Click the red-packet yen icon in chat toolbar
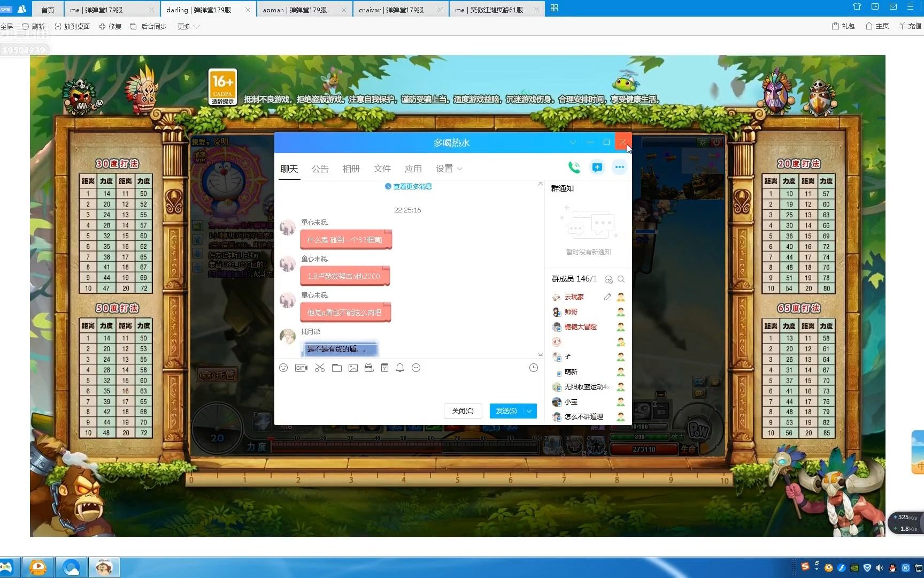The image size is (924, 578). 384,368
